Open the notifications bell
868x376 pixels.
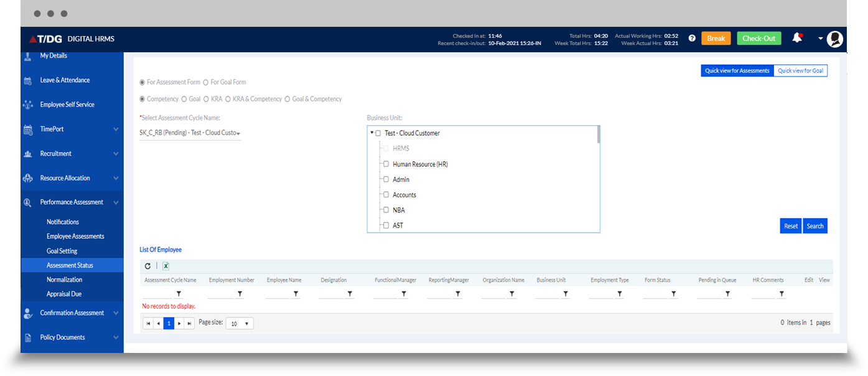796,38
